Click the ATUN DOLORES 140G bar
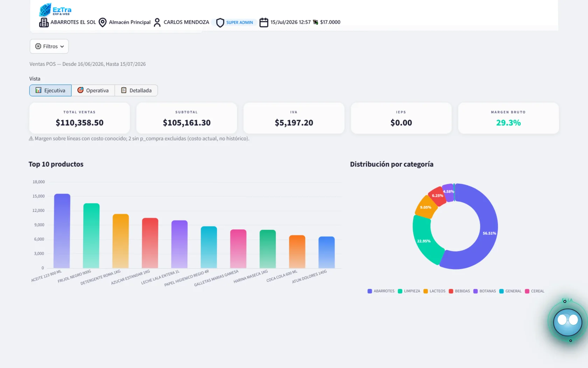The image size is (588, 368). [x=327, y=252]
